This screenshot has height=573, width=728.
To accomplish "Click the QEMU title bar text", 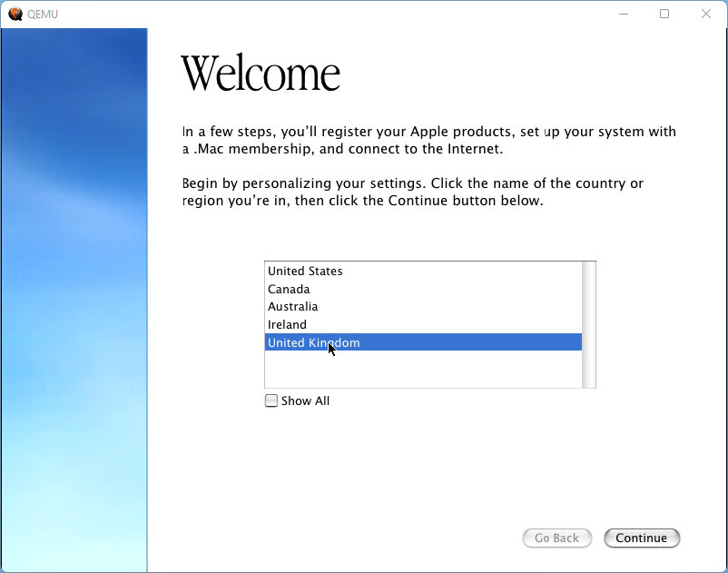I will tap(43, 14).
